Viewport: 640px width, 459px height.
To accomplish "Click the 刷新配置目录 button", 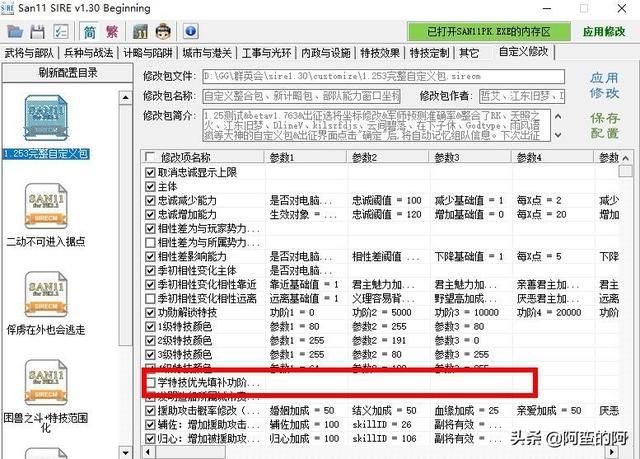I will click(68, 73).
